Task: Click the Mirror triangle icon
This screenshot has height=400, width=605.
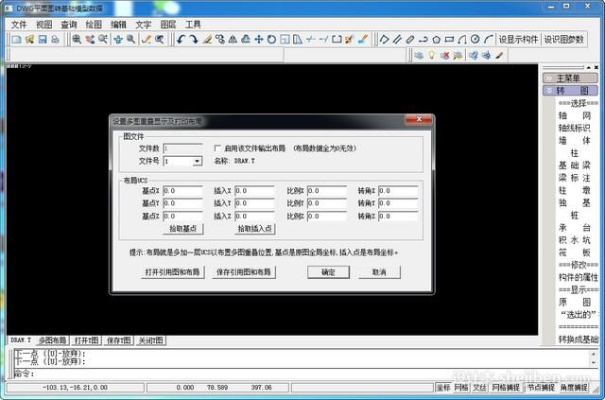Action: click(233, 39)
